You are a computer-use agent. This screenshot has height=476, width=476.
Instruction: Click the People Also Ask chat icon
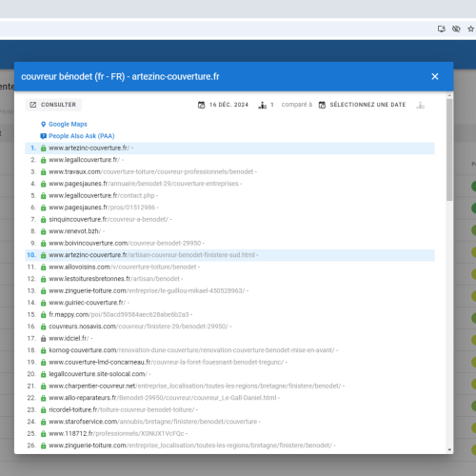click(44, 136)
